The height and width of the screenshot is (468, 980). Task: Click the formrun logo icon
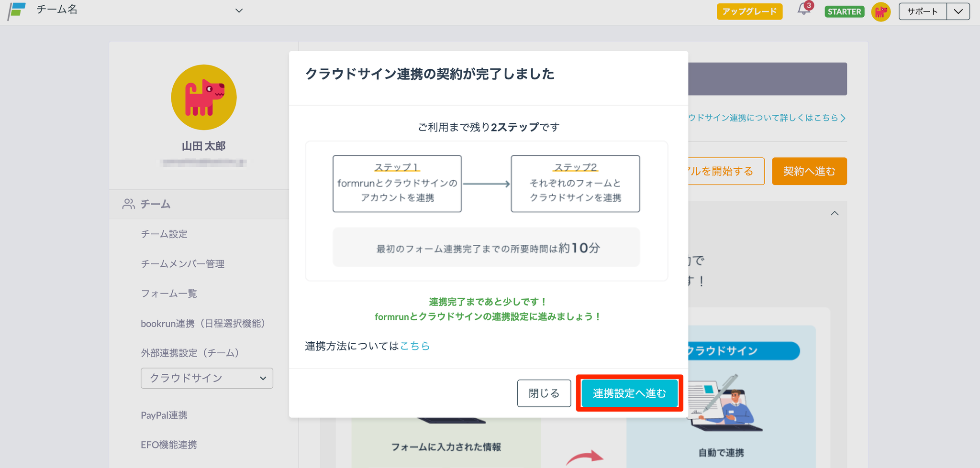tap(17, 11)
